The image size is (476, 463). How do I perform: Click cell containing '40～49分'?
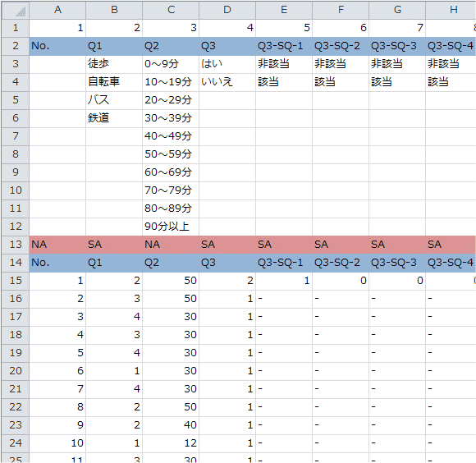(x=171, y=136)
